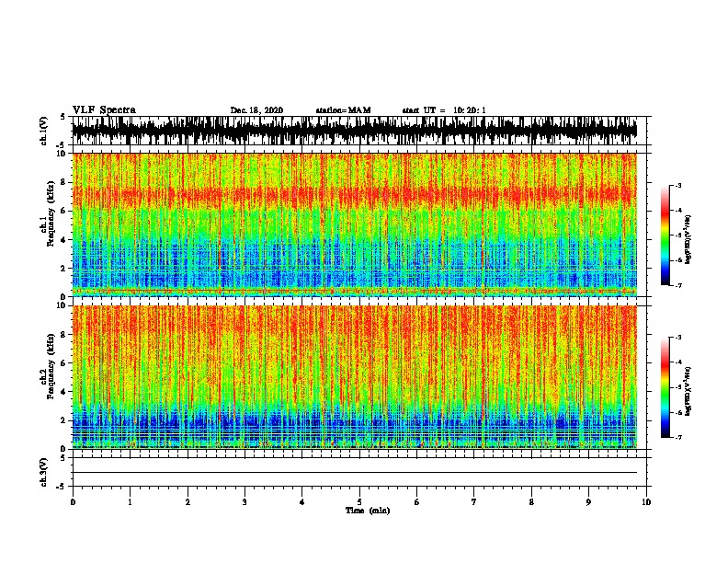Click the ch.2 Frequency (kHz) axis label
Viewport: 728px width, 563px height.
(x=48, y=366)
